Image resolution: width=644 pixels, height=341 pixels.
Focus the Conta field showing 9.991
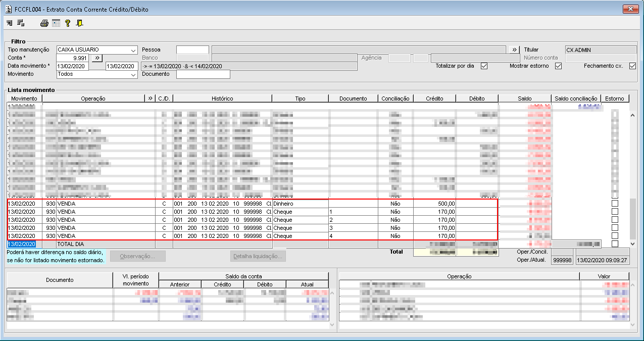[72, 58]
